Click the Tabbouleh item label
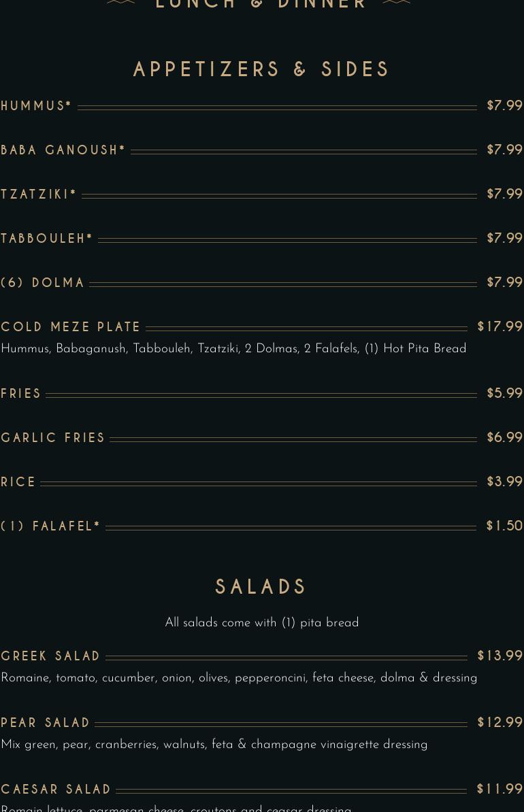Image resolution: width=524 pixels, height=812 pixels. tap(46, 238)
